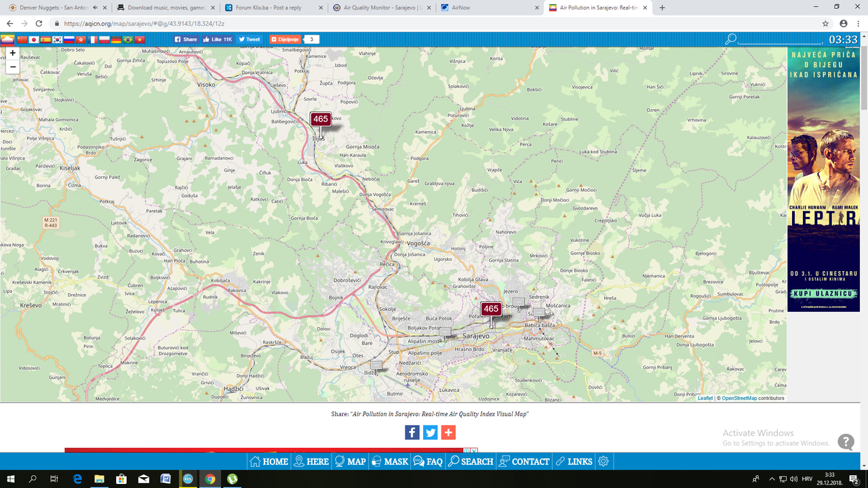Open Microsoft Edge from the taskbar
Screen dimensions: 868x488
[x=77, y=479]
